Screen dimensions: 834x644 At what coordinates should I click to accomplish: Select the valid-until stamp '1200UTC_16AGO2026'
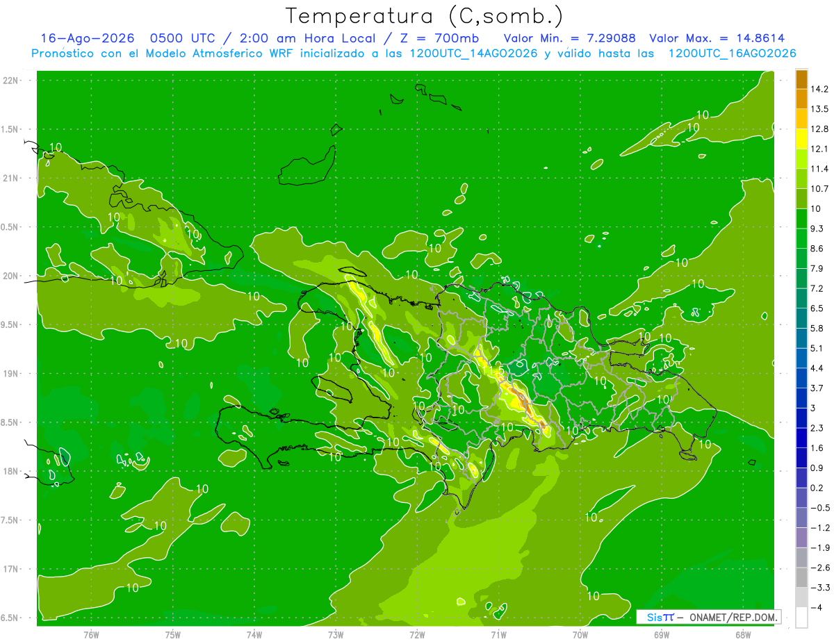click(x=732, y=53)
